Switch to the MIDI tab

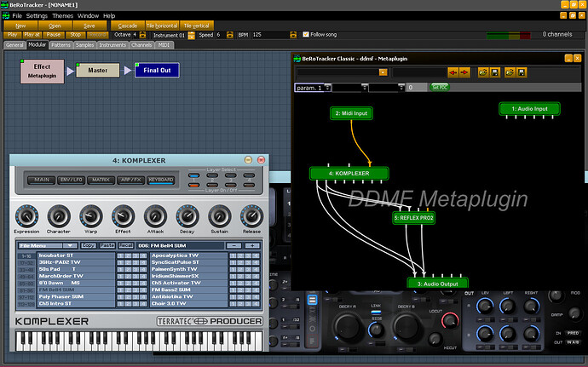click(x=164, y=45)
